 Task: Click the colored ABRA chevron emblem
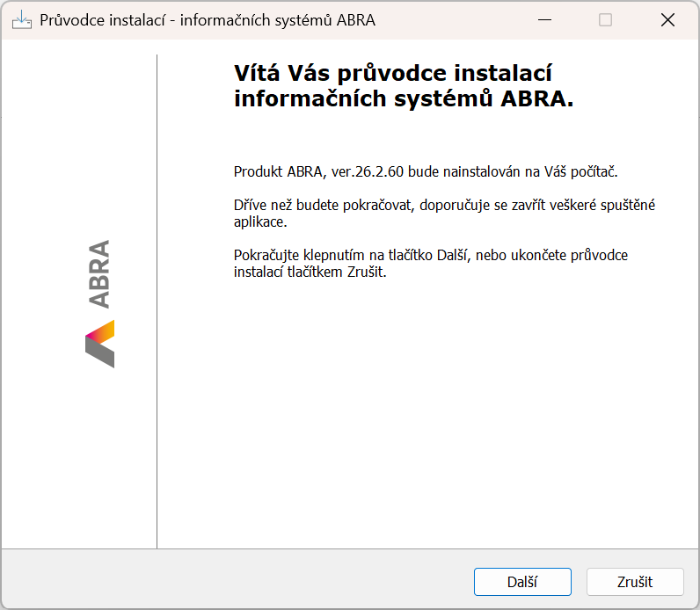[100, 344]
